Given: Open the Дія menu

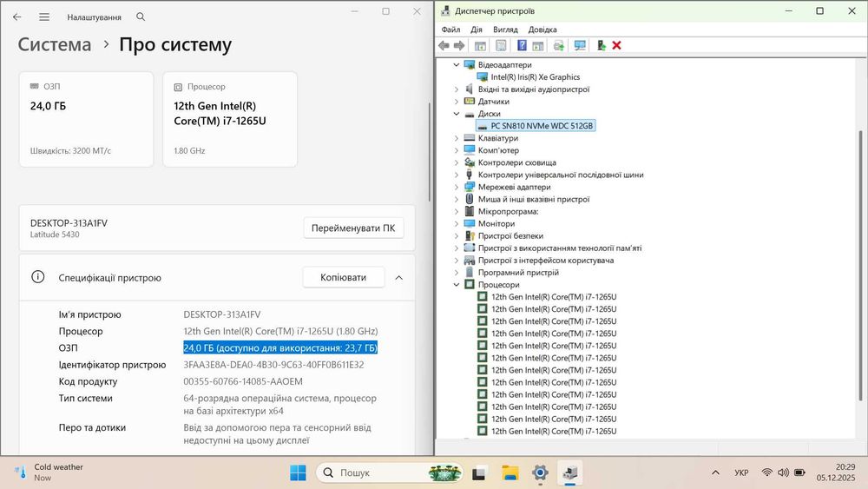Looking at the screenshot, I should coord(476,30).
